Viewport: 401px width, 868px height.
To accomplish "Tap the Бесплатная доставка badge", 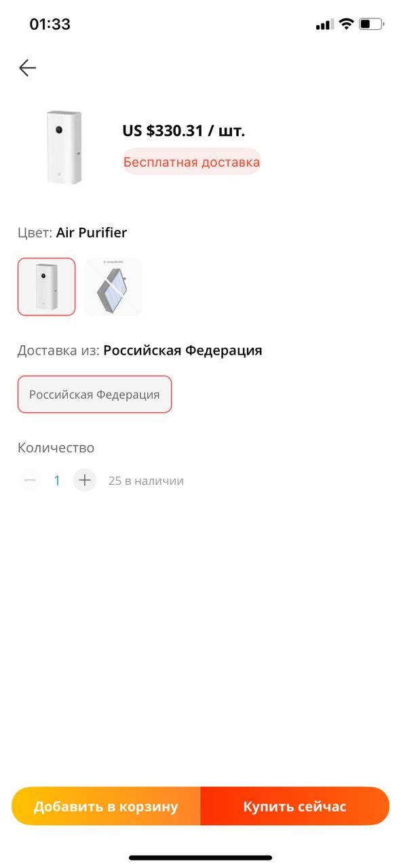I will coord(191,162).
